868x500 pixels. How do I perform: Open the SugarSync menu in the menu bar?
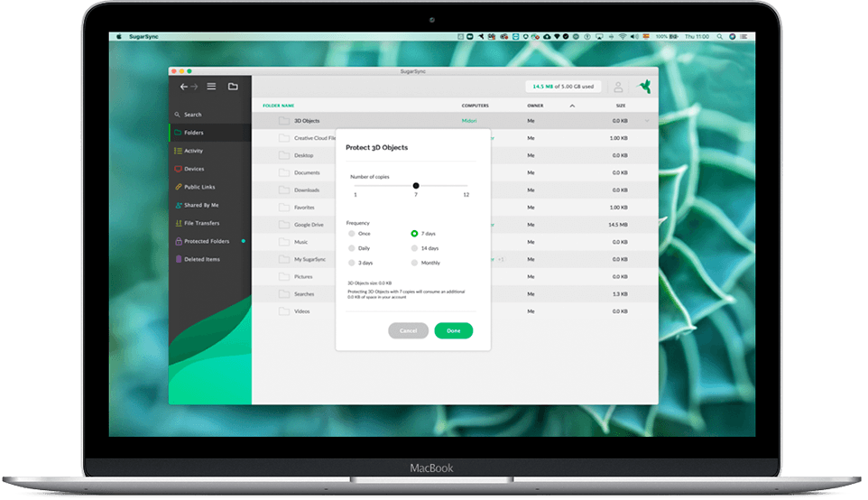point(143,36)
